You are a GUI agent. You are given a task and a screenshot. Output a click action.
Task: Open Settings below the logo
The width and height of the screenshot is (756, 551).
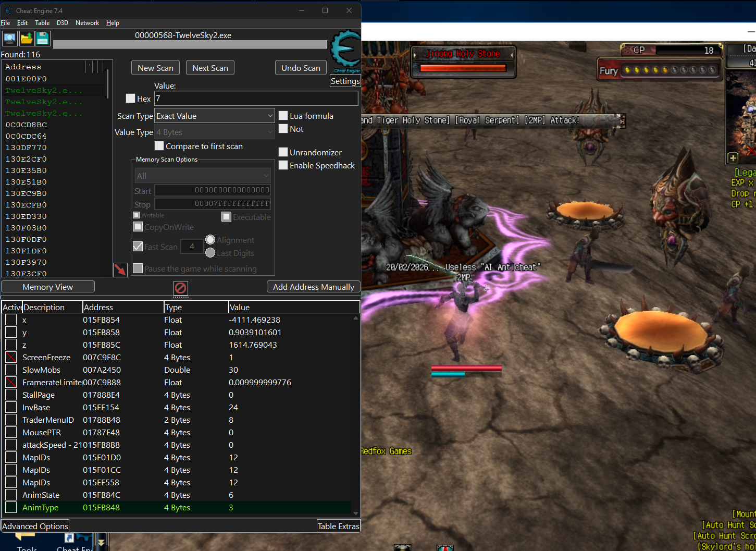click(x=345, y=81)
